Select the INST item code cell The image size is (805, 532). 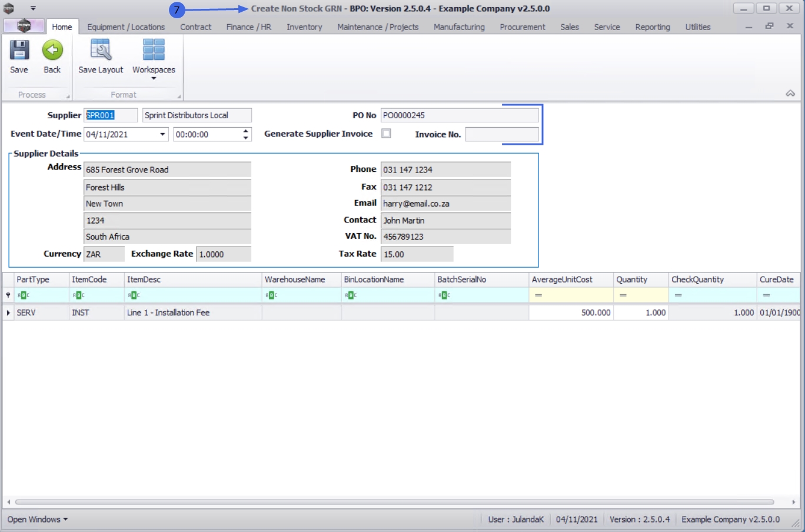coord(97,312)
